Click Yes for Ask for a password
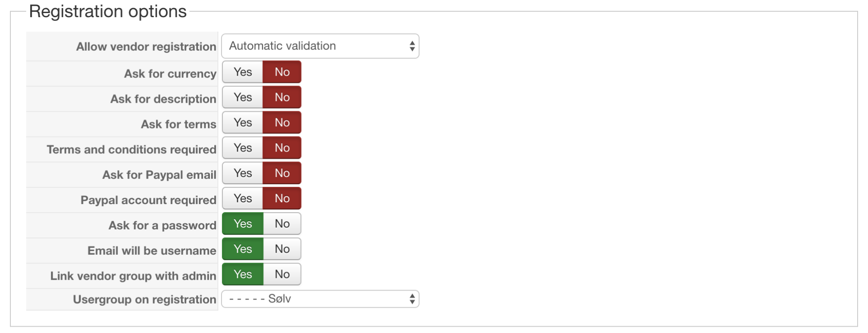 coord(243,224)
